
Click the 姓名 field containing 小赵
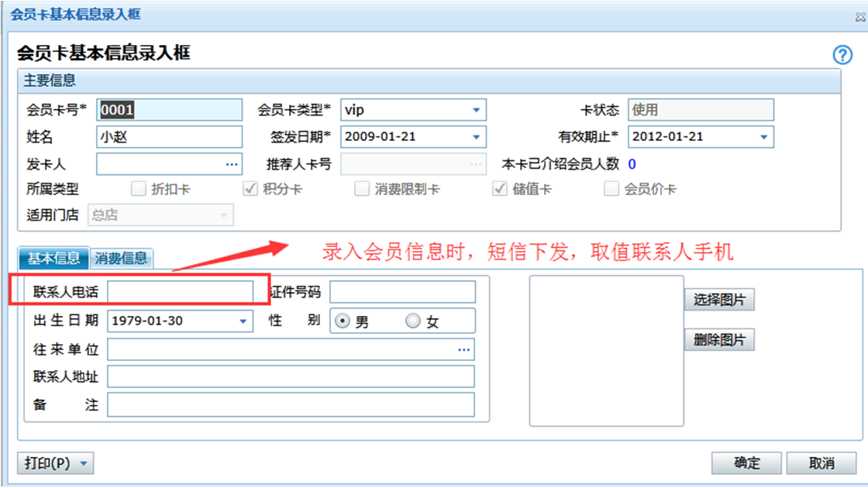click(170, 136)
